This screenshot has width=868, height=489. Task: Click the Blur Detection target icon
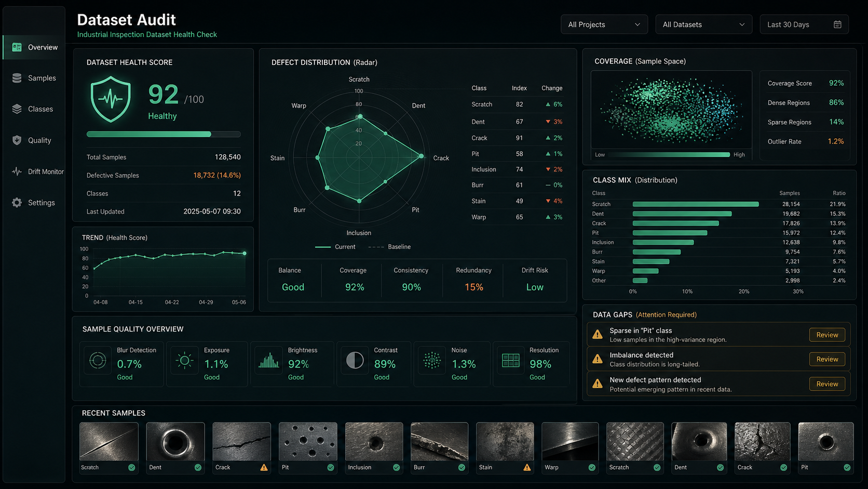pos(98,360)
